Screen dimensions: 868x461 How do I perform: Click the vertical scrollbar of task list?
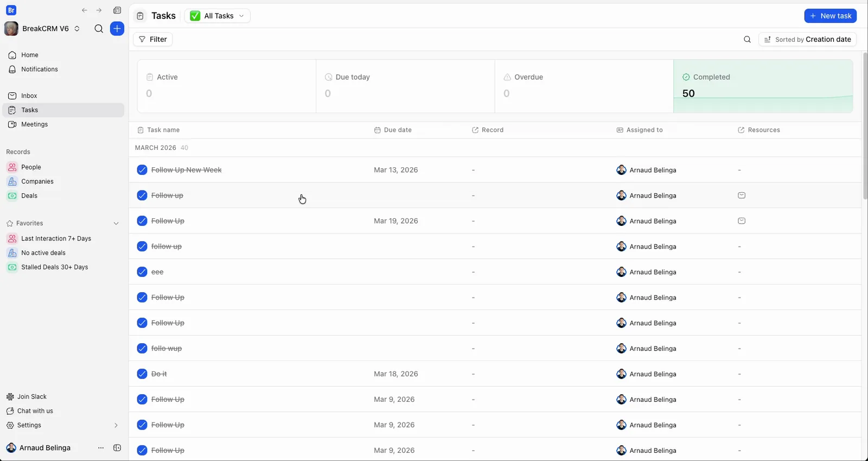pos(865,126)
